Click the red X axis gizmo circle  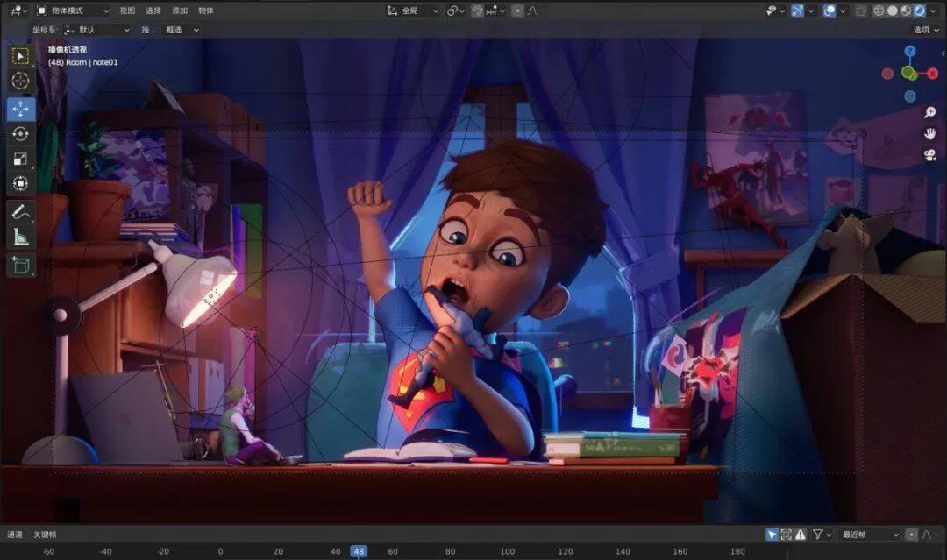933,74
